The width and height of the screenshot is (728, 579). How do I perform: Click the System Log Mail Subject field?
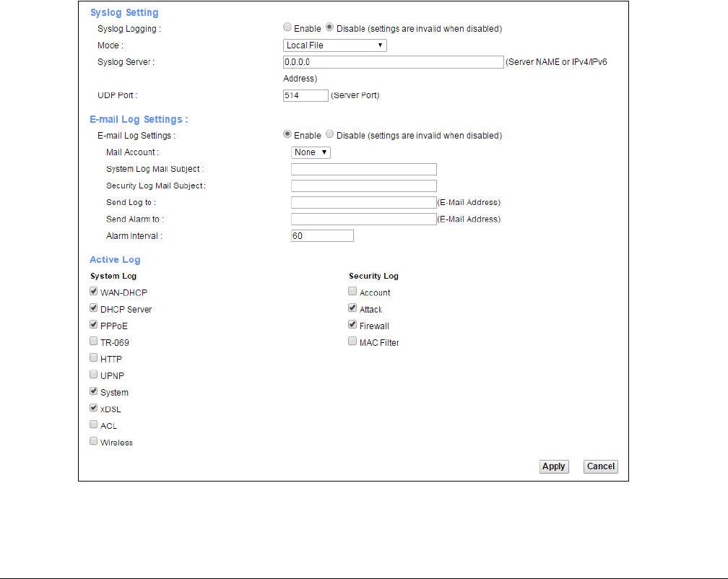pos(364,170)
